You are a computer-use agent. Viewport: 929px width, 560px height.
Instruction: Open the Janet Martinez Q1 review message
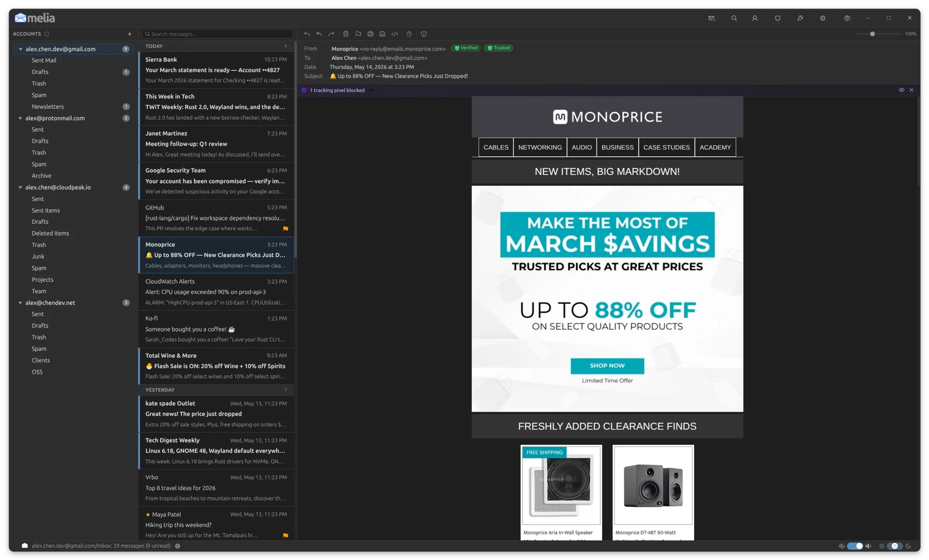pyautogui.click(x=216, y=144)
